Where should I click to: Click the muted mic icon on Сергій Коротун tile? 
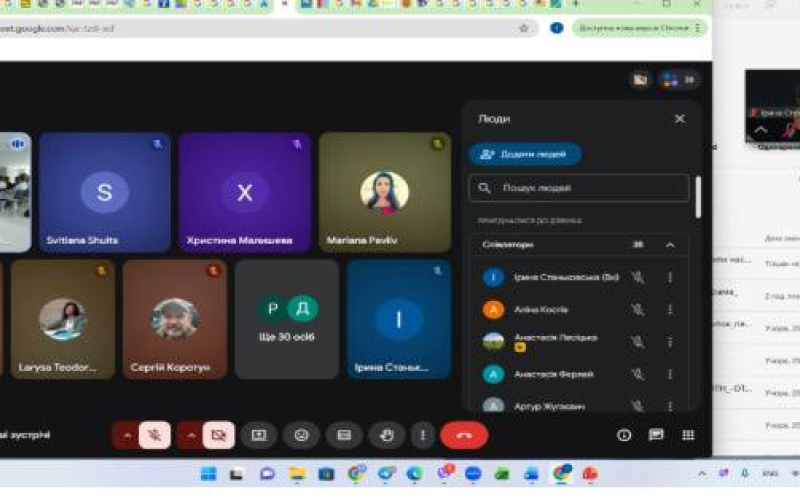click(x=213, y=271)
